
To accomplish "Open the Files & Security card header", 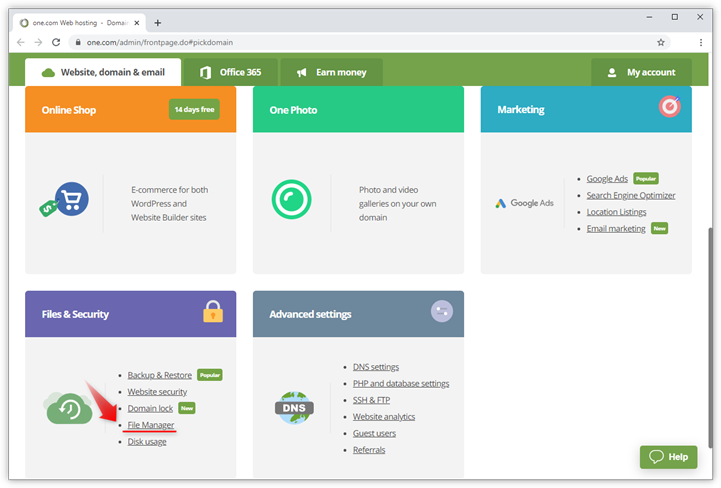I will 131,314.
